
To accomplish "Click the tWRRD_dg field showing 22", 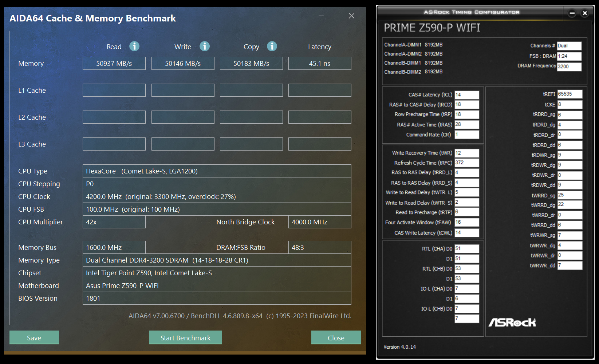I will (x=570, y=205).
